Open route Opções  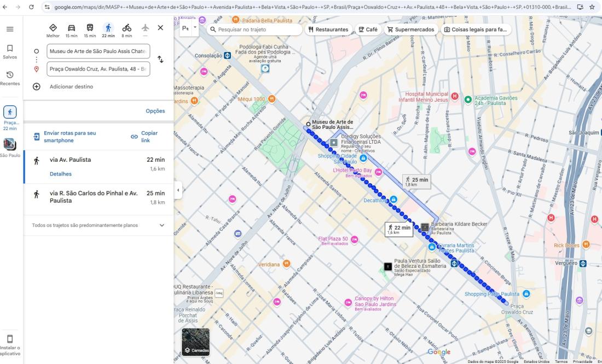tap(155, 111)
